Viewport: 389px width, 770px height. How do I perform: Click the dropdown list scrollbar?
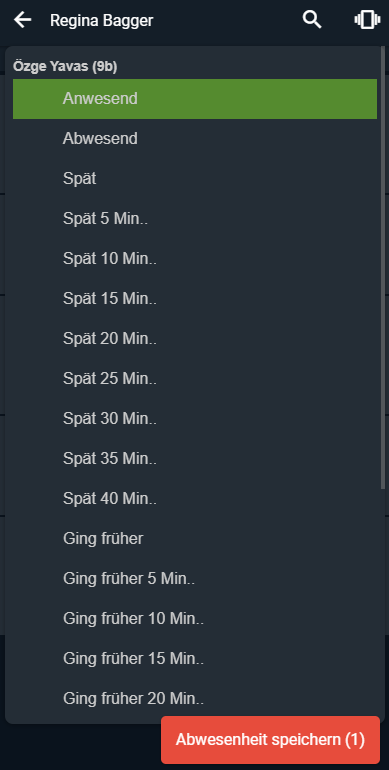click(383, 268)
